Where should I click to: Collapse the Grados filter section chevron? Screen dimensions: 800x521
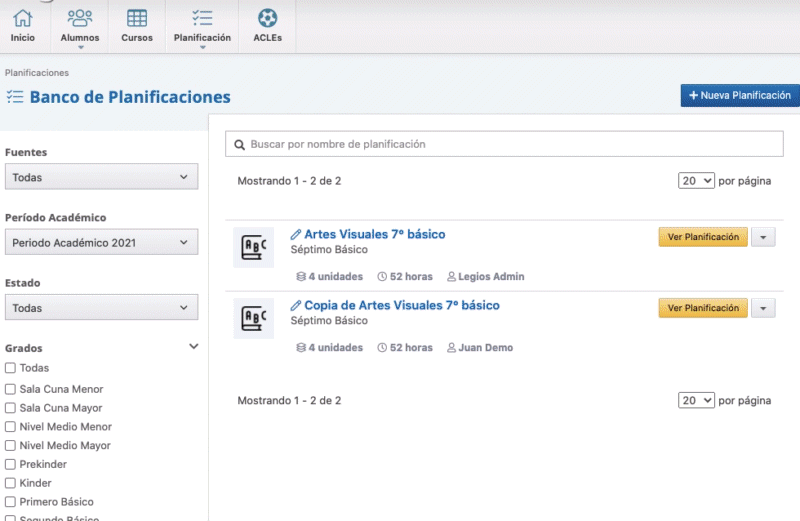click(193, 347)
